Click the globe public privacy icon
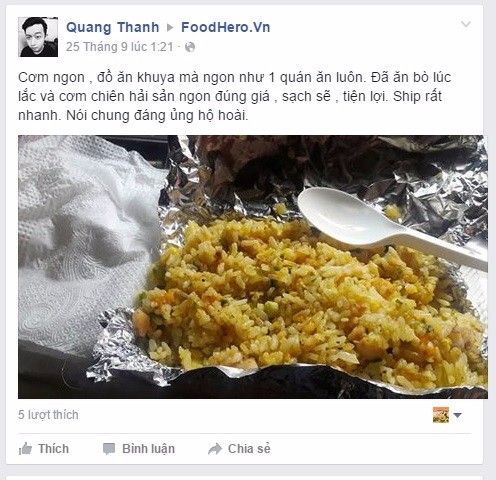The height and width of the screenshot is (480, 496). 190,47
